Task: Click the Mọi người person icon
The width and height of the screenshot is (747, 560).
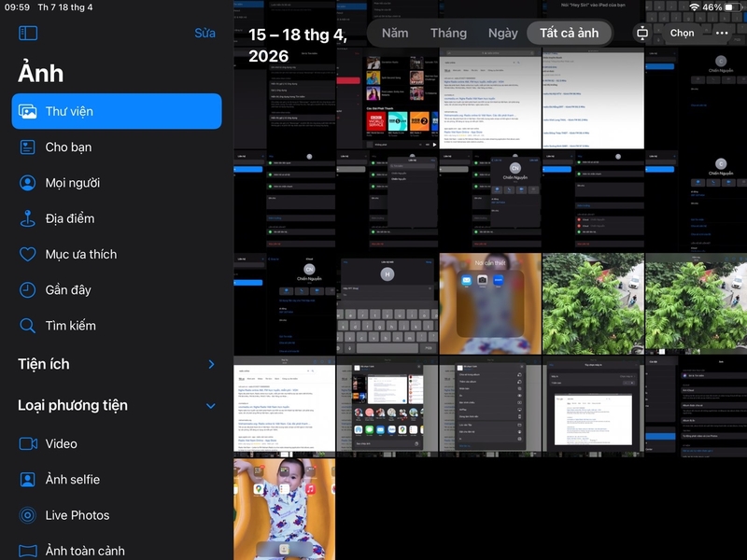Action: pyautogui.click(x=28, y=183)
